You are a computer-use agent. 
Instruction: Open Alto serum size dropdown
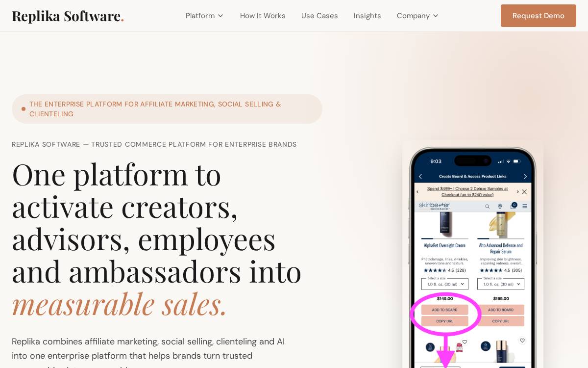(x=501, y=284)
